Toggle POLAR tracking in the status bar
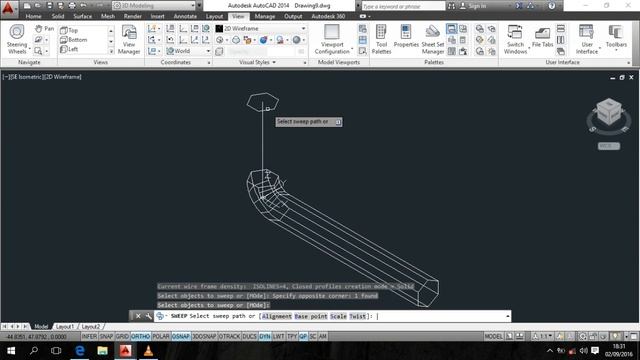 [161, 336]
